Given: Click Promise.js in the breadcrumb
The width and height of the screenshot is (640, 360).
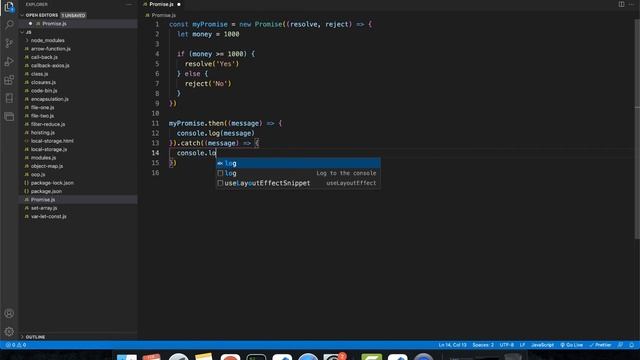Looking at the screenshot, I should [x=163, y=15].
